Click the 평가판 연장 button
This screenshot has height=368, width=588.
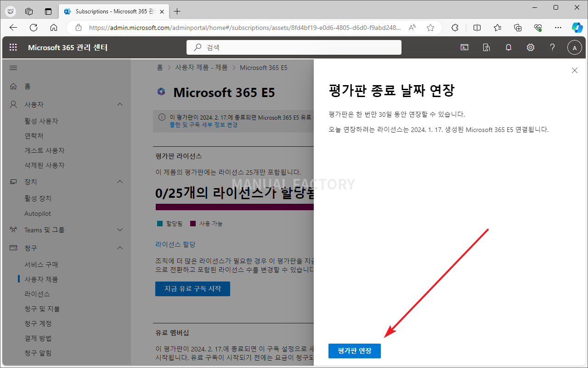(355, 351)
